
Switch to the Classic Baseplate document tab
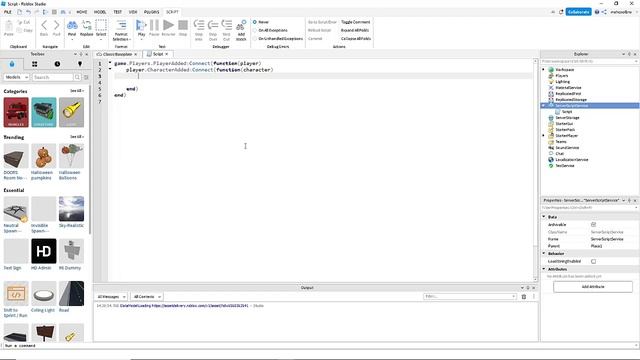point(117,54)
